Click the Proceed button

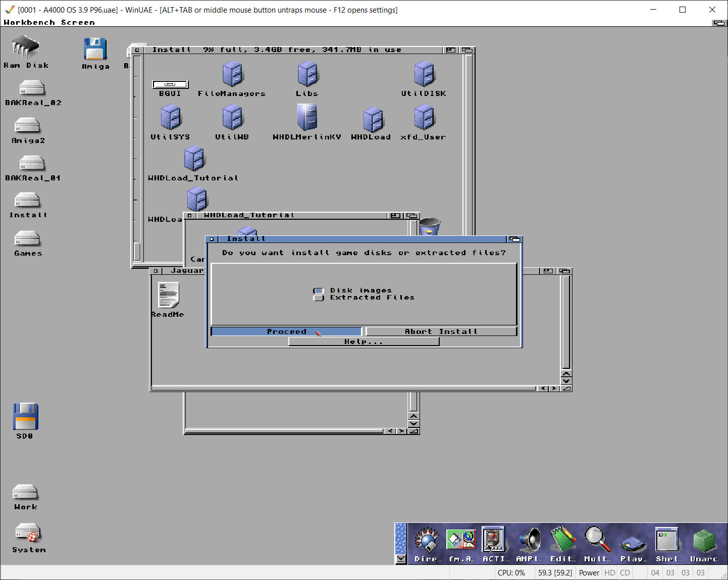286,331
